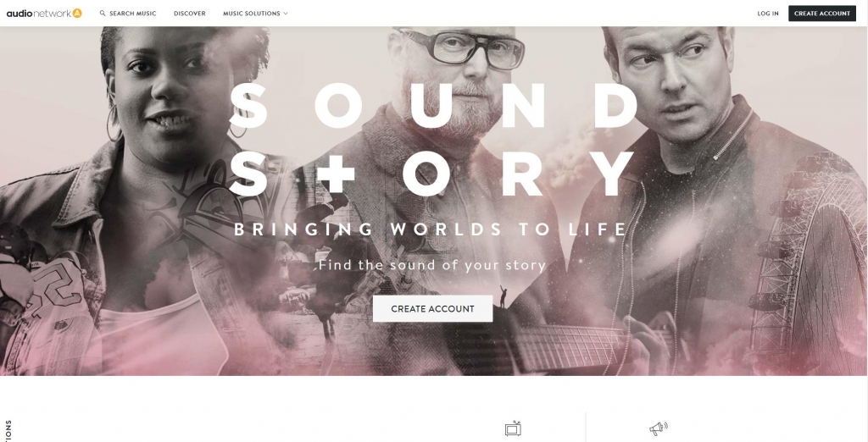Viewport: 868px width, 442px height.
Task: Click the S+ORY headline text
Action: 431,173
